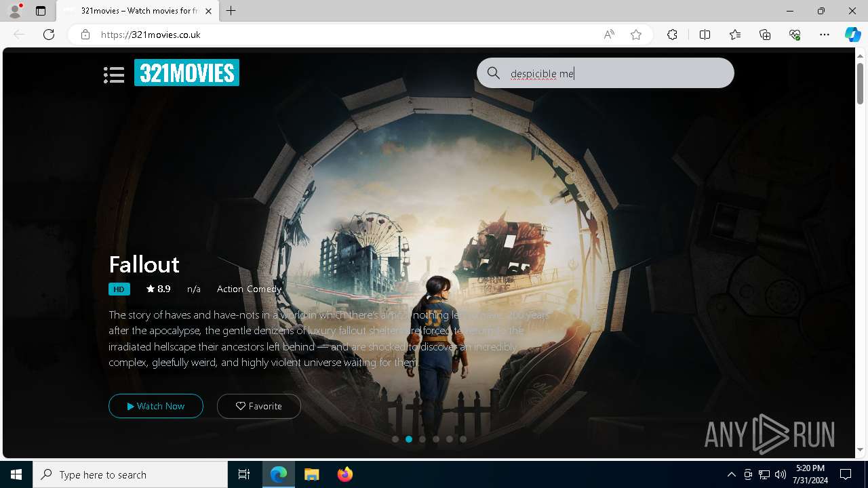Click the address bar URL

click(x=151, y=35)
